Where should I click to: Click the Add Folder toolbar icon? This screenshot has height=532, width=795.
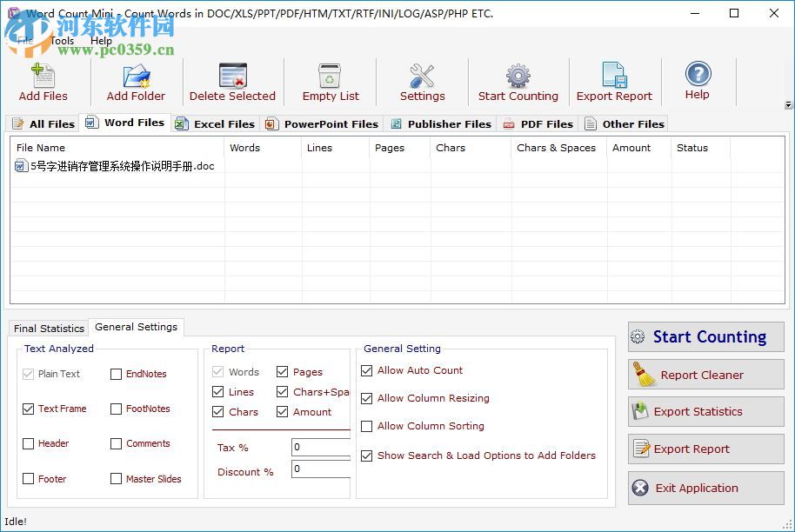click(x=137, y=76)
